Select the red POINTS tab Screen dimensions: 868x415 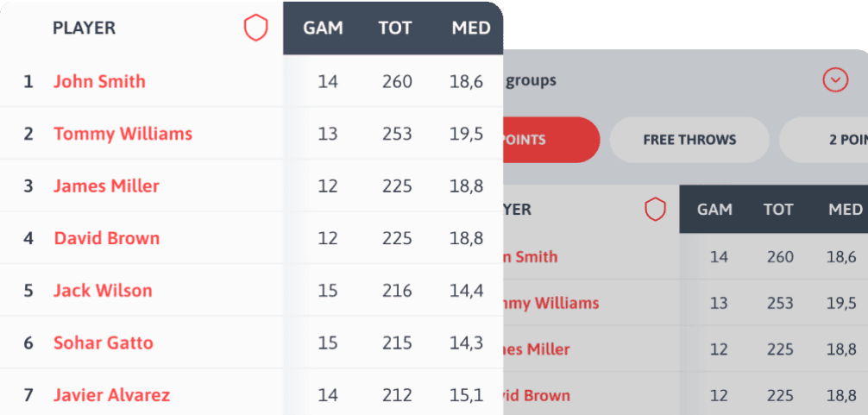tap(550, 140)
